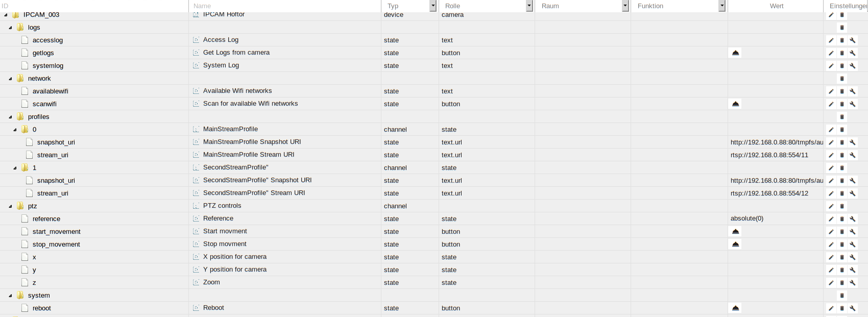868x317 pixels.
Task: Delete the system folder via trash icon
Action: [x=842, y=296]
